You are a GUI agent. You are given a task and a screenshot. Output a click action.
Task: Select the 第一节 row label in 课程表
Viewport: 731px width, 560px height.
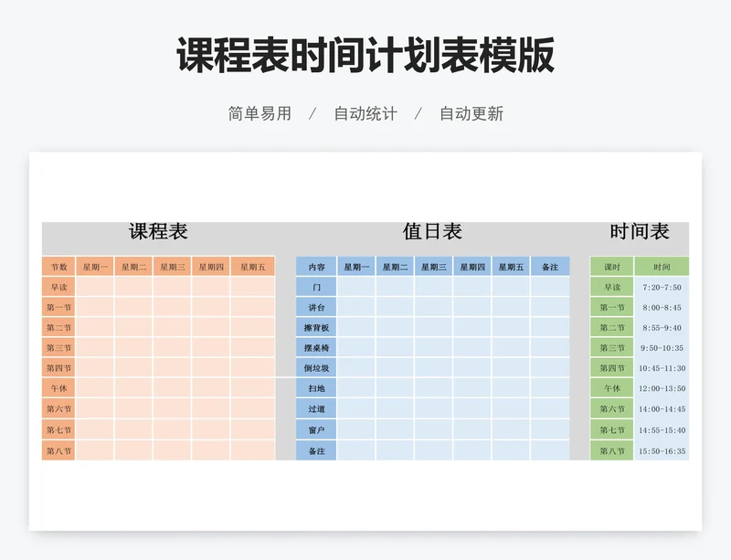pyautogui.click(x=58, y=307)
